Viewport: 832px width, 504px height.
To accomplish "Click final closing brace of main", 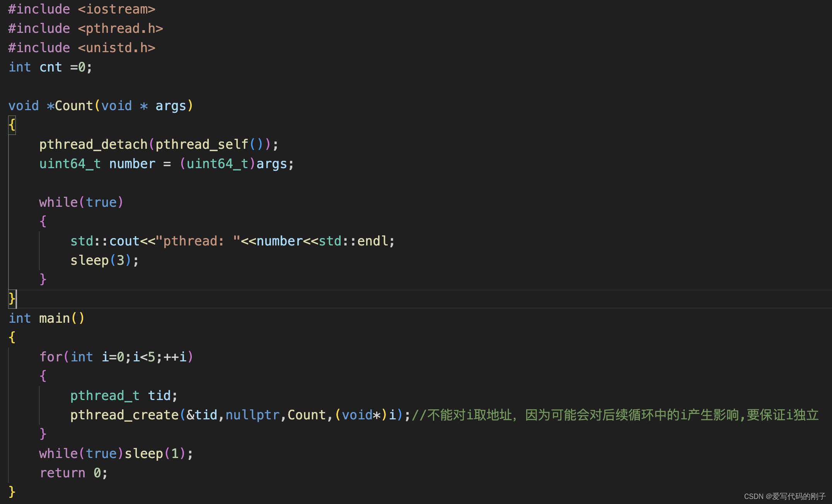I will tap(12, 492).
